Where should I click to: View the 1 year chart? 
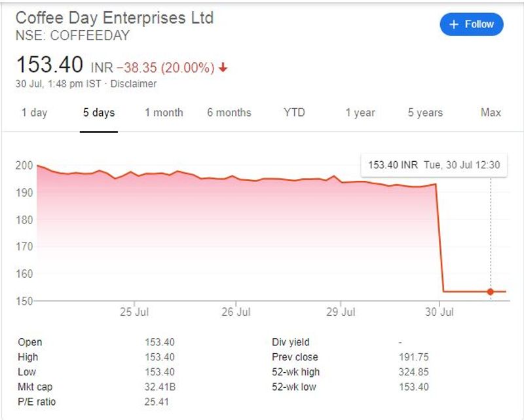[x=360, y=113]
